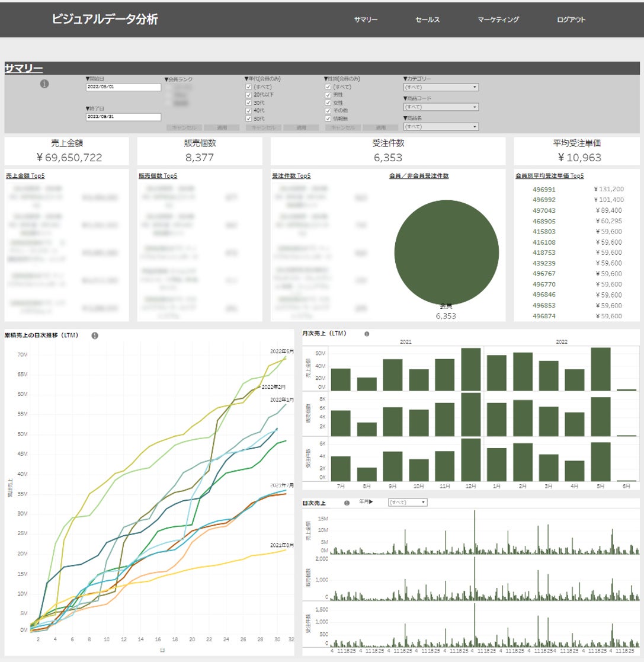Open the マーケティング menu item
The width and height of the screenshot is (644, 662).
click(x=498, y=20)
